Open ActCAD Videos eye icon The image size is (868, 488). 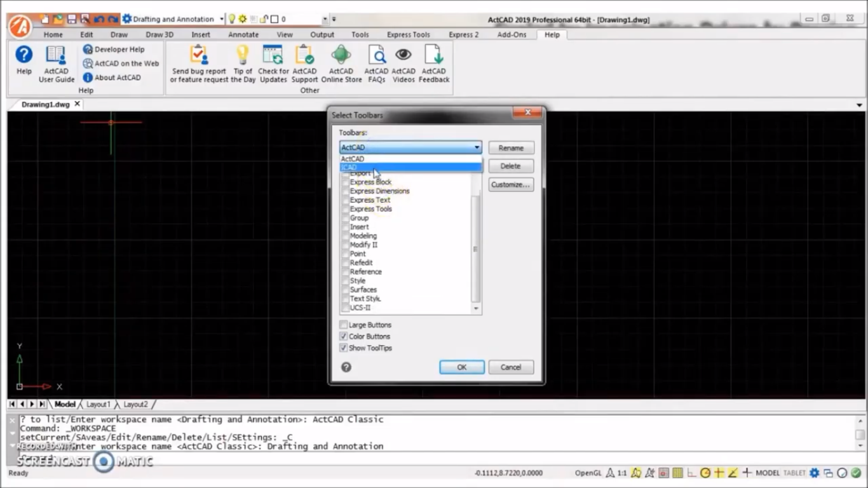pyautogui.click(x=403, y=64)
